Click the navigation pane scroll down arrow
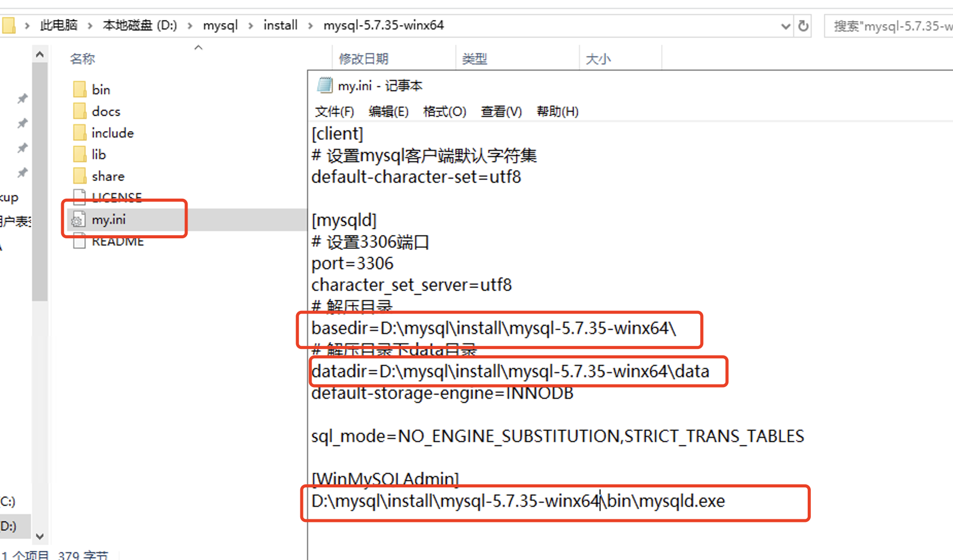 [40, 536]
